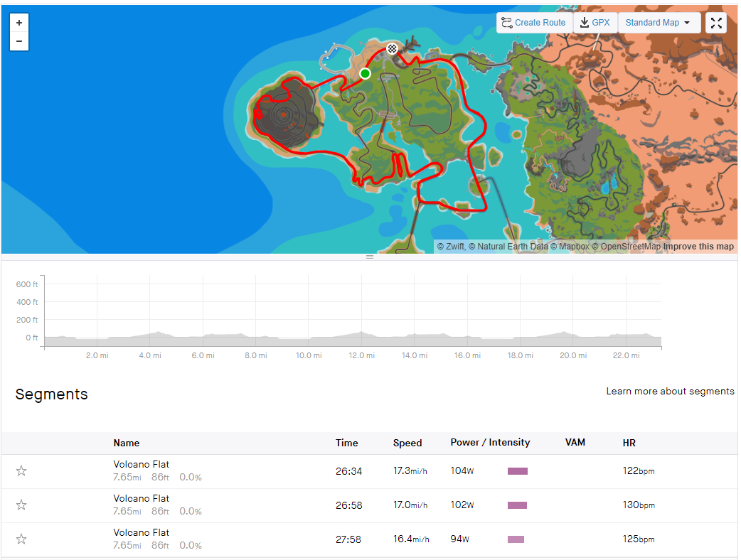Viewport: 741px width, 560px height.
Task: Open the Mapbox attribution link
Action: [x=570, y=247]
